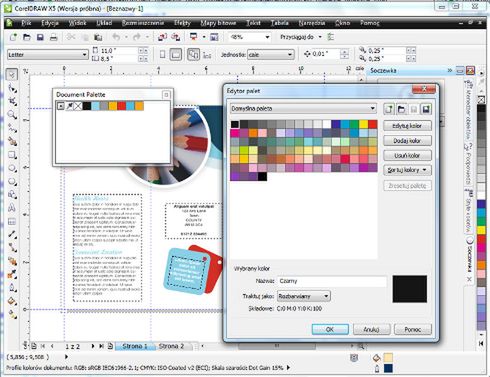Select the Pick tool arrow

[x=12, y=74]
